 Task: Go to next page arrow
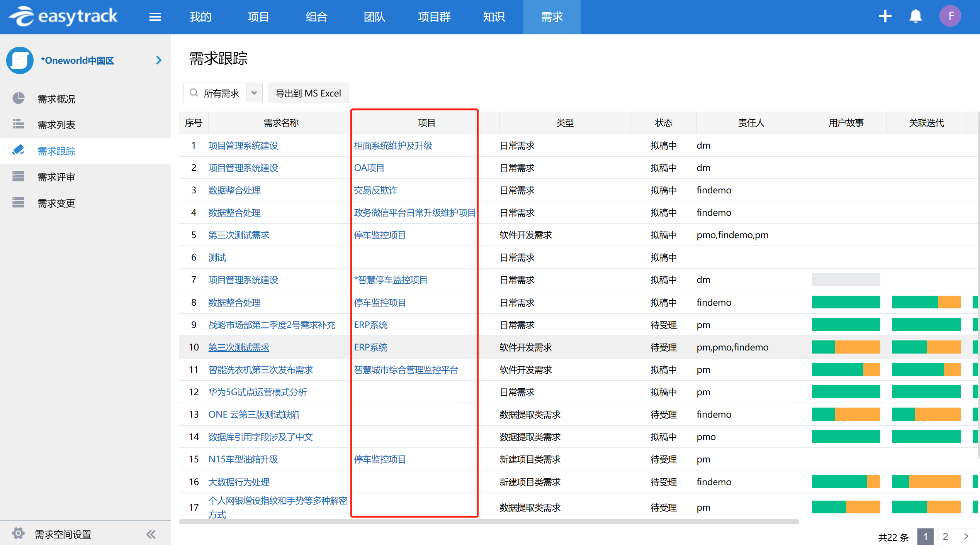click(966, 537)
